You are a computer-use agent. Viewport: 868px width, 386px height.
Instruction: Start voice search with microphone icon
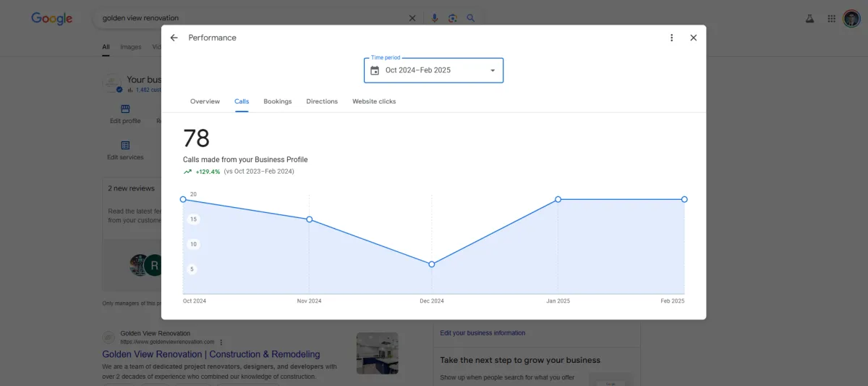[x=435, y=18]
